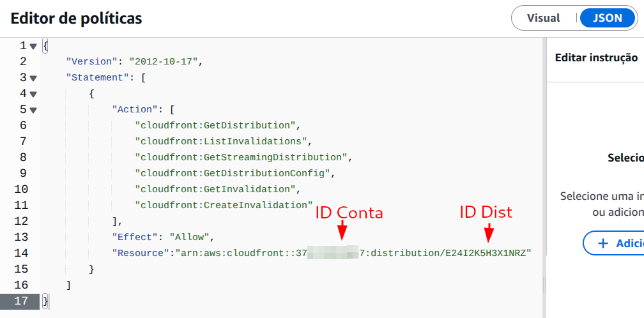Select the JSON editor mode
This screenshot has height=318, width=644.
pos(607,18)
